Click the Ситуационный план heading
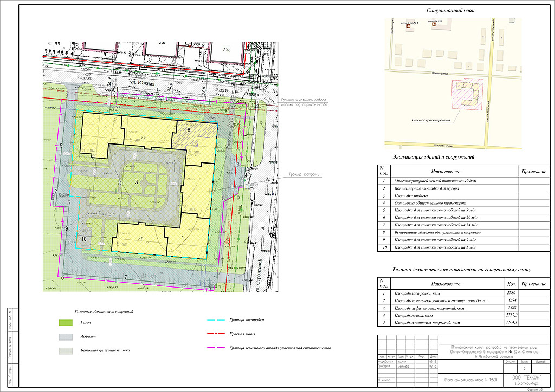 [452, 11]
